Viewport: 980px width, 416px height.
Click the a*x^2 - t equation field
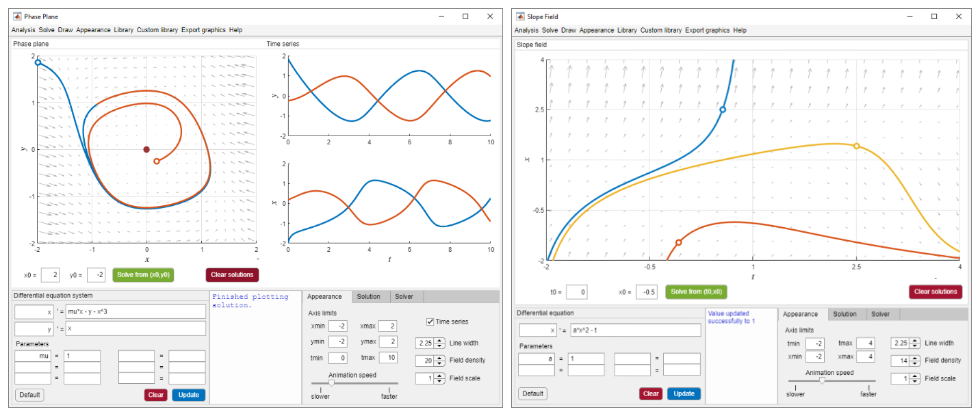pos(634,330)
